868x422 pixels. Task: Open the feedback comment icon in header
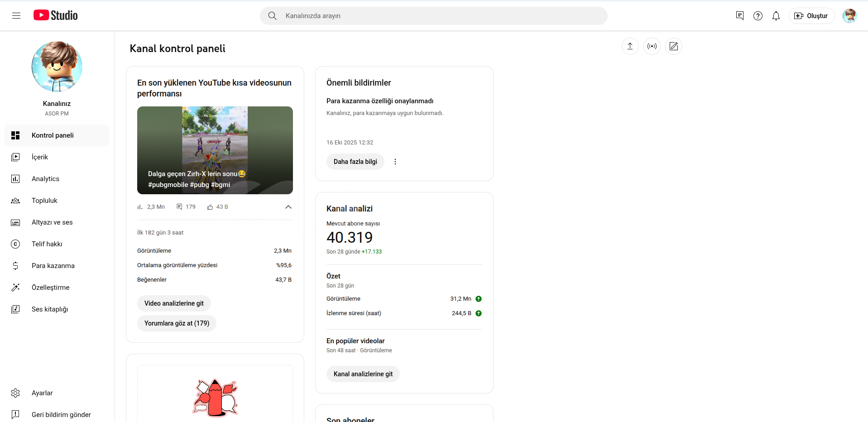[739, 16]
